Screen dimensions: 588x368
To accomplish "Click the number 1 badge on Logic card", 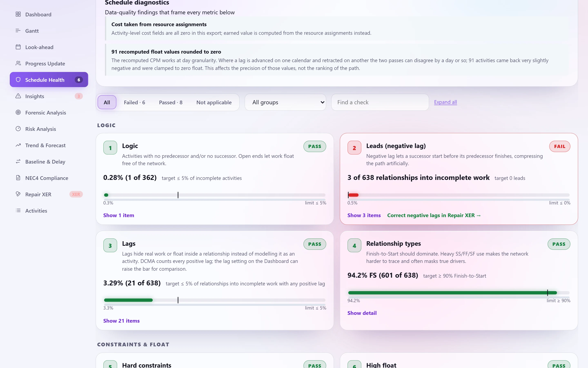I will click(x=110, y=148).
